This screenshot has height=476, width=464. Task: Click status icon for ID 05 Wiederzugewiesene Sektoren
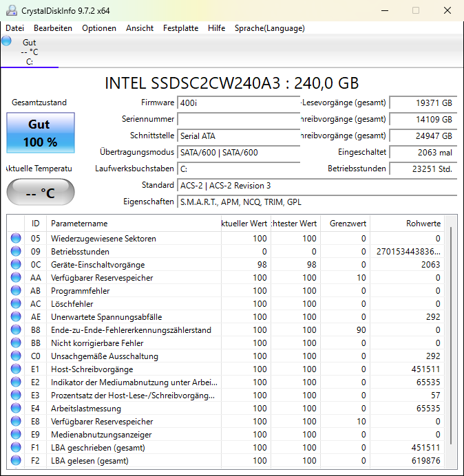16,238
